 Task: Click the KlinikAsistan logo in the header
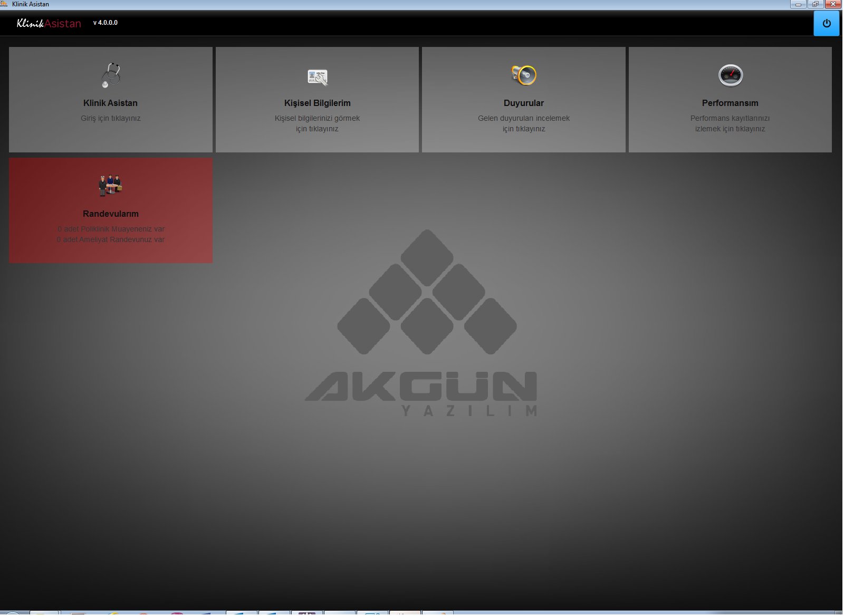click(x=49, y=23)
